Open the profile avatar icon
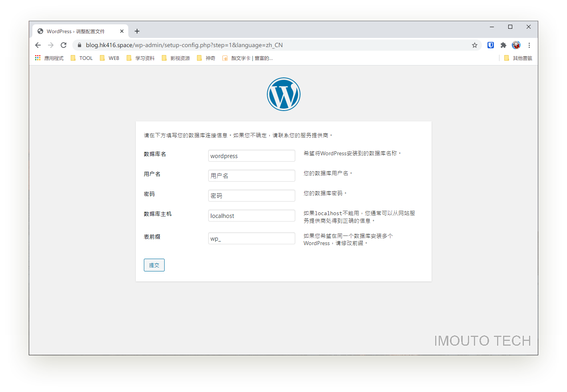Screen dimensions: 567x392 tap(516, 45)
